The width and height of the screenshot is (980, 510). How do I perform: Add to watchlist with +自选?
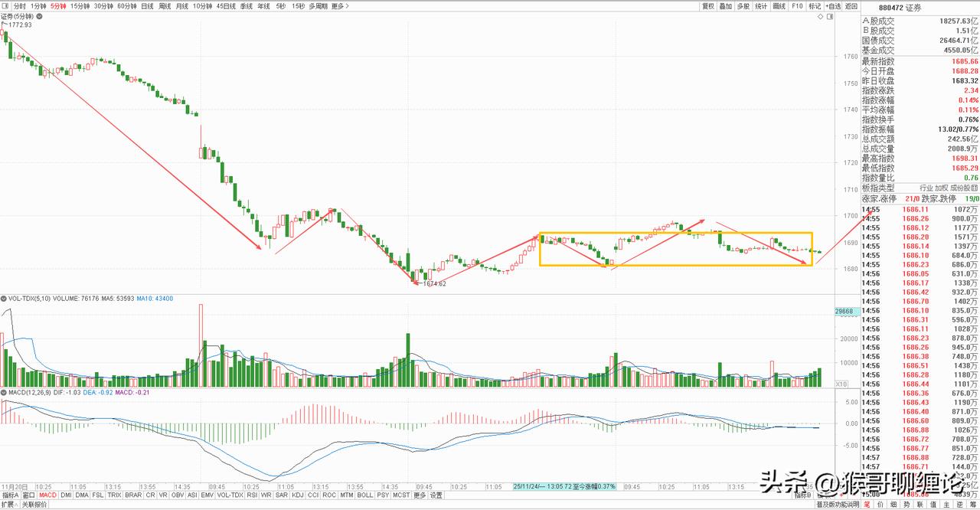[833, 6]
